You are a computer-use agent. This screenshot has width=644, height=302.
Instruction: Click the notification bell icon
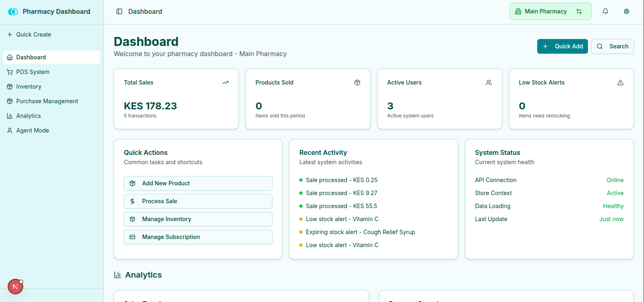click(x=605, y=11)
